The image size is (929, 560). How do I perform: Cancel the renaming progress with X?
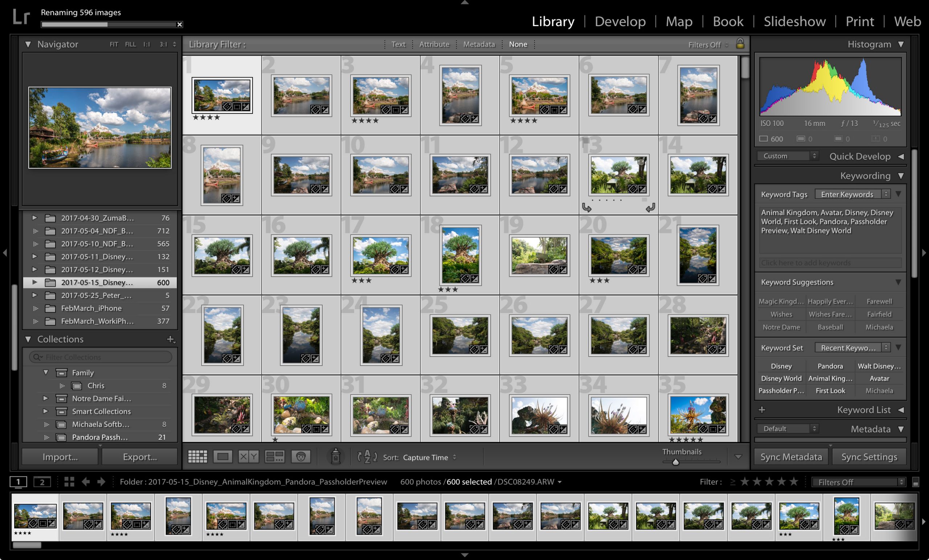[x=180, y=25]
